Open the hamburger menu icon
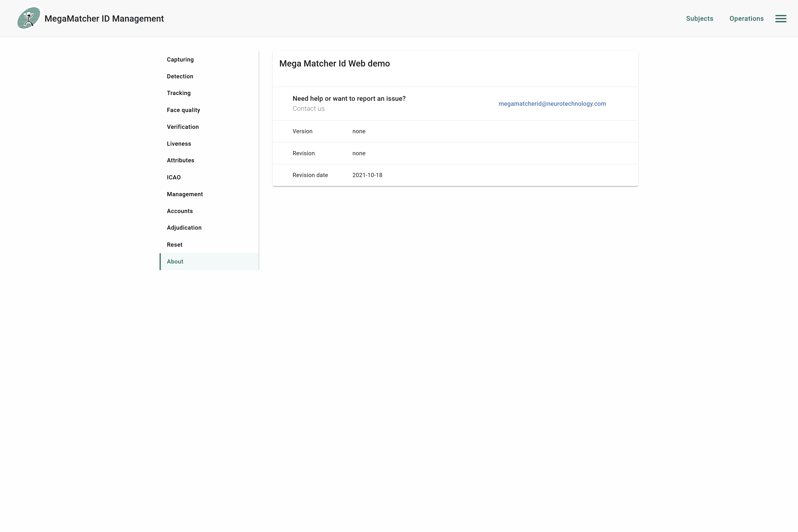 point(781,19)
